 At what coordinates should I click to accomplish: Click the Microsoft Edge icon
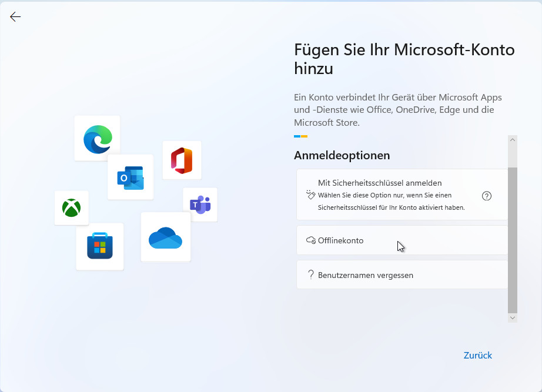pos(97,138)
